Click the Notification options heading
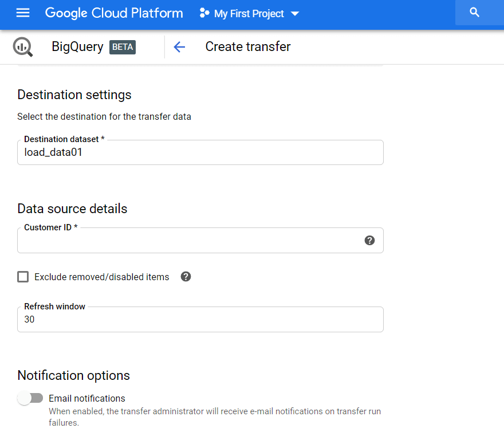This screenshot has width=504, height=432. pos(74,375)
